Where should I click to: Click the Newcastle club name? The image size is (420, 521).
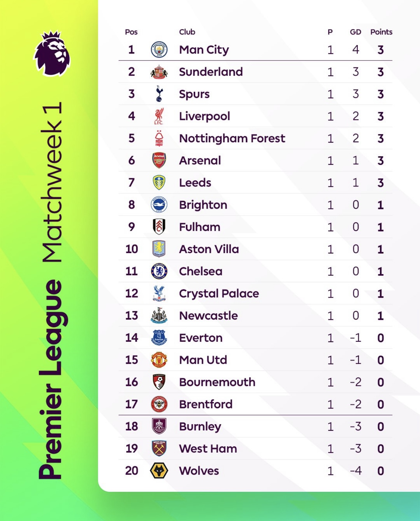(208, 316)
